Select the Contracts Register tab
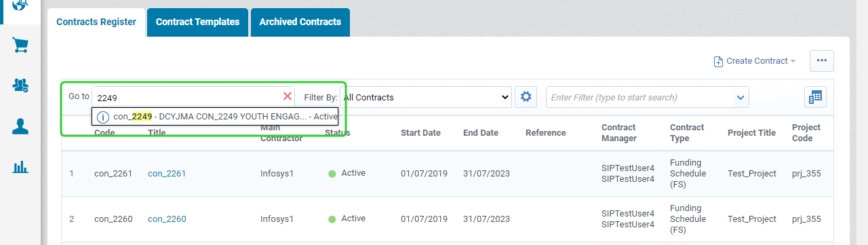Viewport: 868px width, 245px height. click(96, 22)
